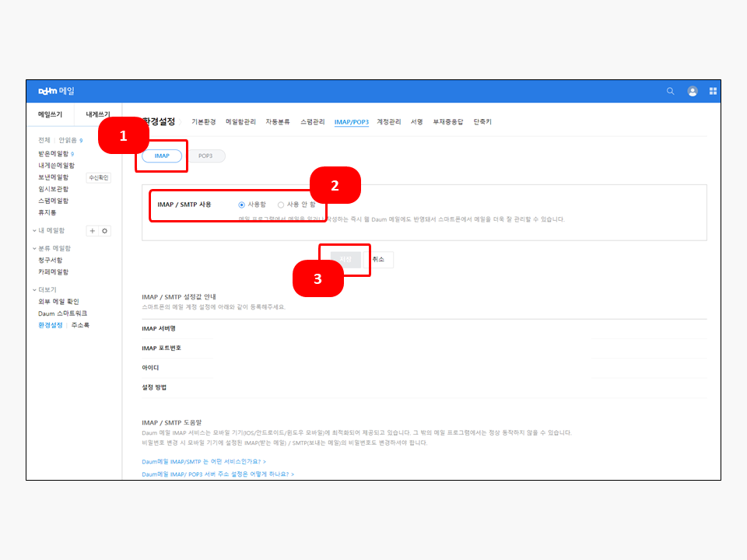Click the gear icon beside 내 메일함

(x=105, y=231)
